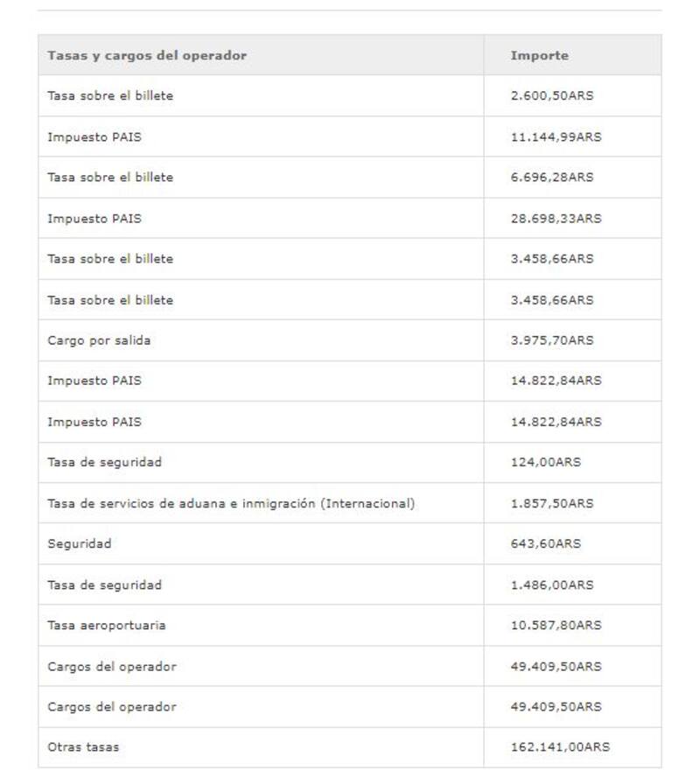Select the 124,00ARS amount cell

pos(545,462)
